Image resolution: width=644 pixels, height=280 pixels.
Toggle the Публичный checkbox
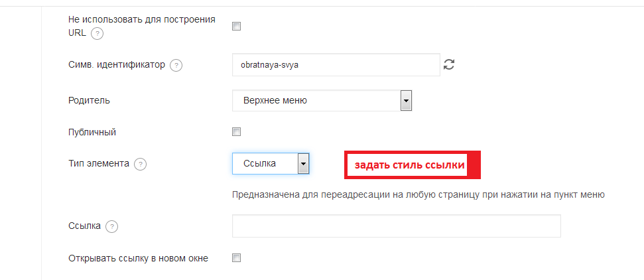236,132
